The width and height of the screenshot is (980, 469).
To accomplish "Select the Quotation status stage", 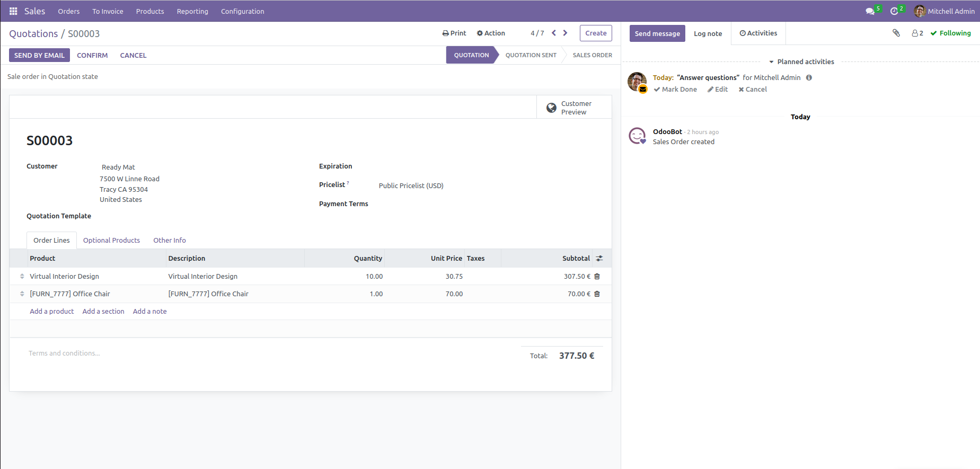I will [x=471, y=55].
